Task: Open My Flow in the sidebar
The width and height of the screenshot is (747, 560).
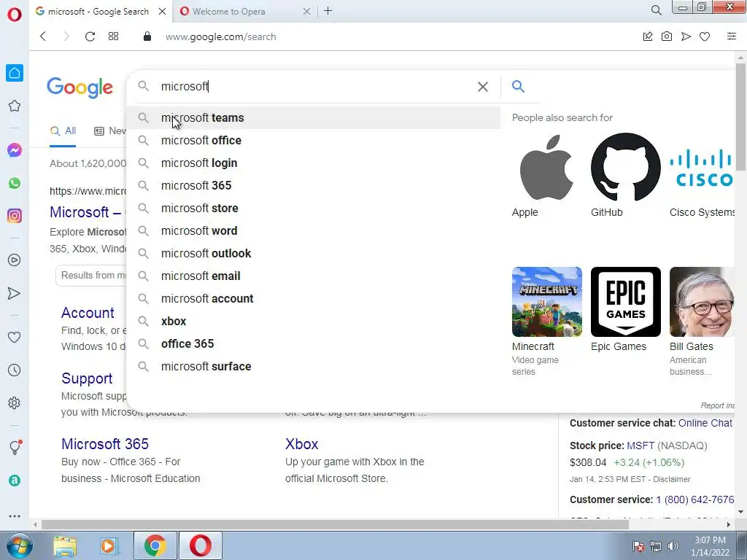Action: [15, 293]
